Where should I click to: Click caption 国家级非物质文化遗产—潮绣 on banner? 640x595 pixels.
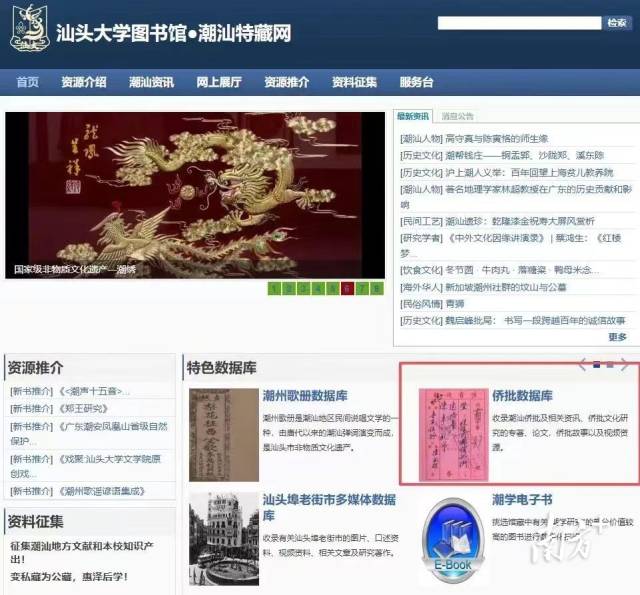click(x=75, y=269)
